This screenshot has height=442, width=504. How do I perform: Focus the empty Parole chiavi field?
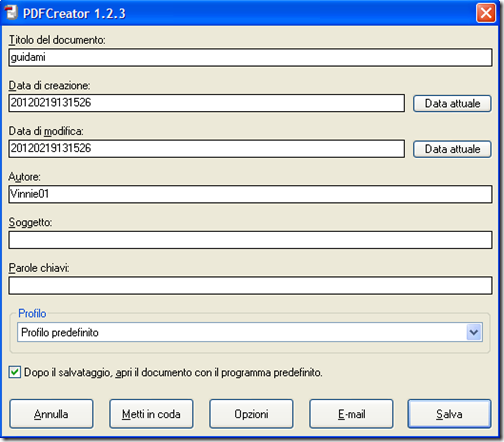250,285
